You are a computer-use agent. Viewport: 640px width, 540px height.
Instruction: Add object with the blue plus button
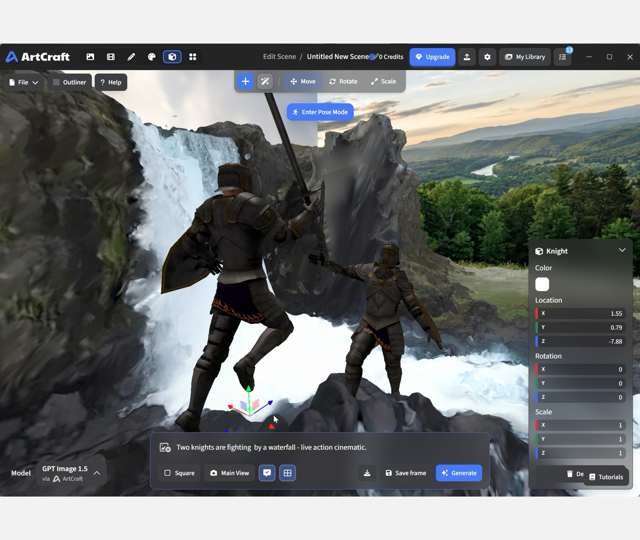pyautogui.click(x=245, y=82)
